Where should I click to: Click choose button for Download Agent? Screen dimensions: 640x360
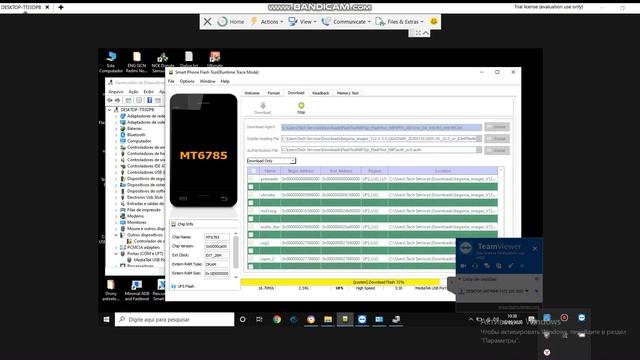click(497, 127)
